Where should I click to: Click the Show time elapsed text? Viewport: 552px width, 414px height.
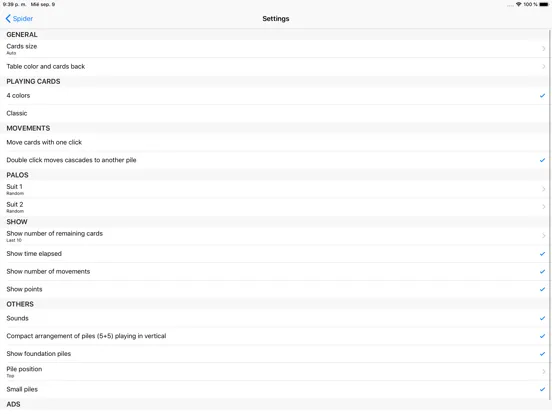34,254
